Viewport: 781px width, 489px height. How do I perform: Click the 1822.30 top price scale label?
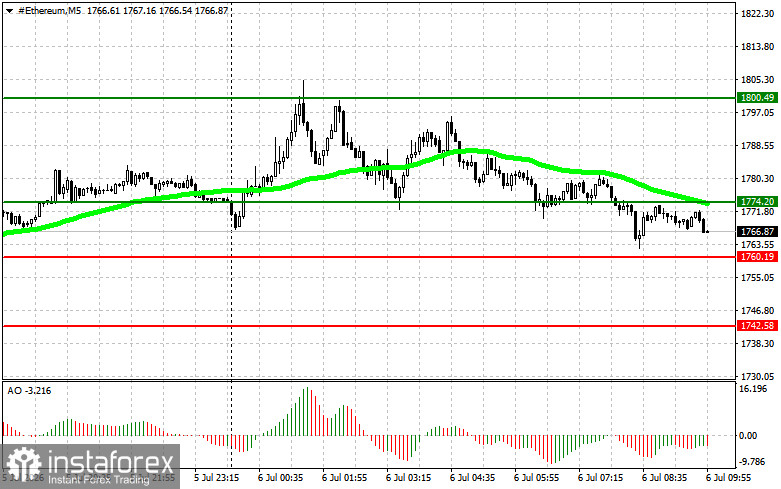tap(757, 14)
